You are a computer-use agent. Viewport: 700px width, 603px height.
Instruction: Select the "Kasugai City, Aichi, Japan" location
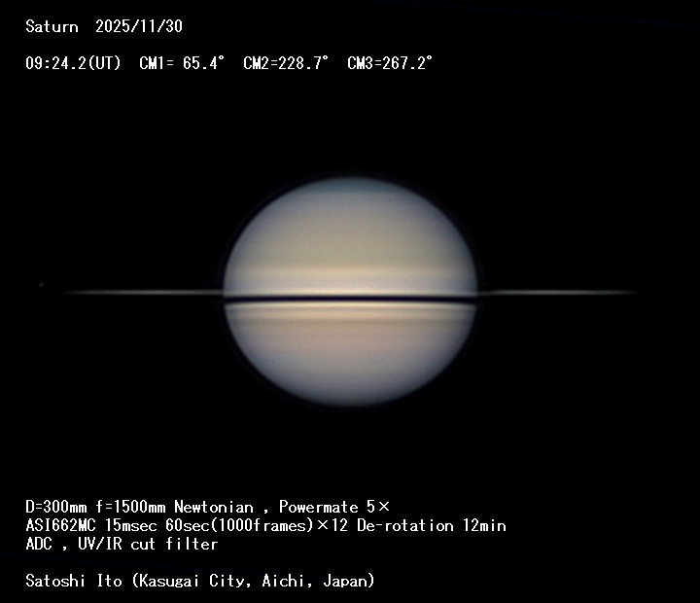coord(253,581)
